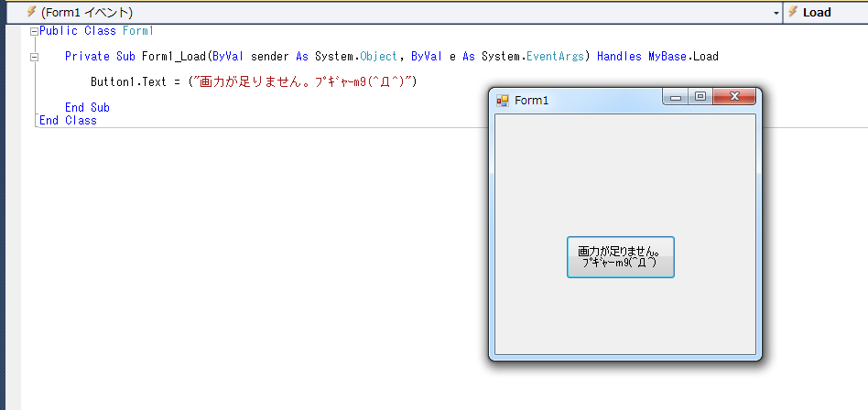The image size is (868, 410).
Task: Click the Handles MyBase.Load text
Action: point(657,57)
